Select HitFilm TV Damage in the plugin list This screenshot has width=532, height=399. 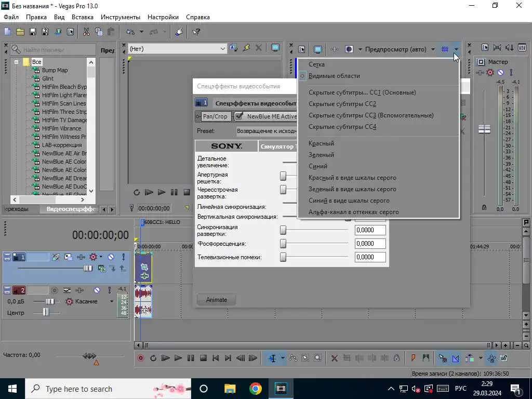[64, 120]
